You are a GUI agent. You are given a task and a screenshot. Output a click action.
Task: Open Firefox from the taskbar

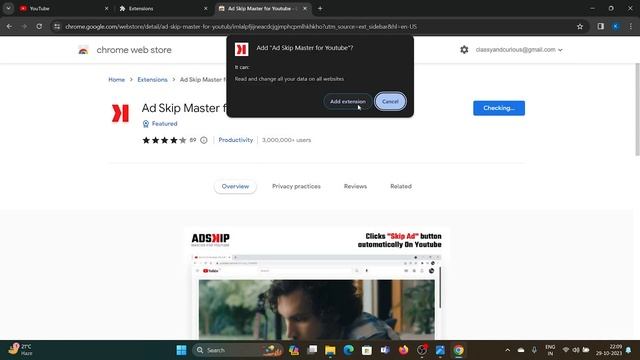coord(403,350)
